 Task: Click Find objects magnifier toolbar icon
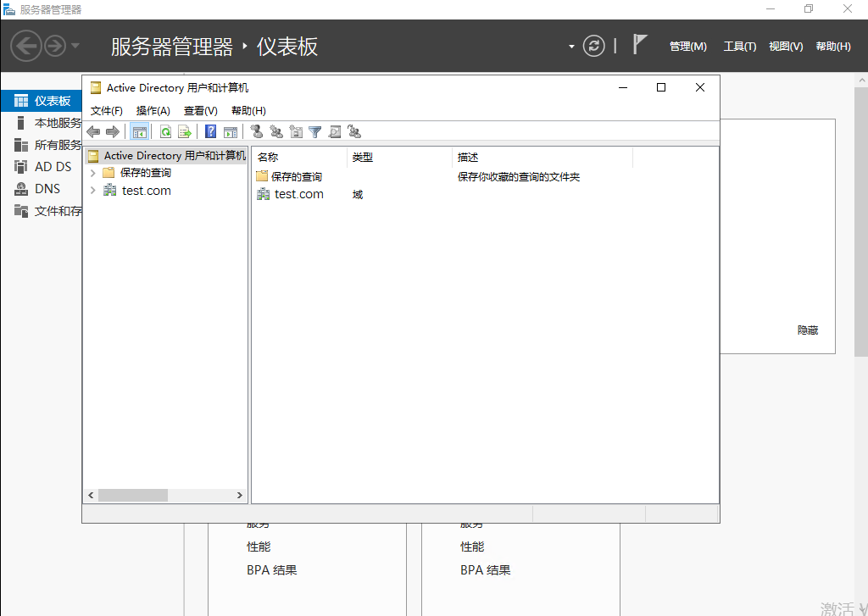pyautogui.click(x=334, y=131)
